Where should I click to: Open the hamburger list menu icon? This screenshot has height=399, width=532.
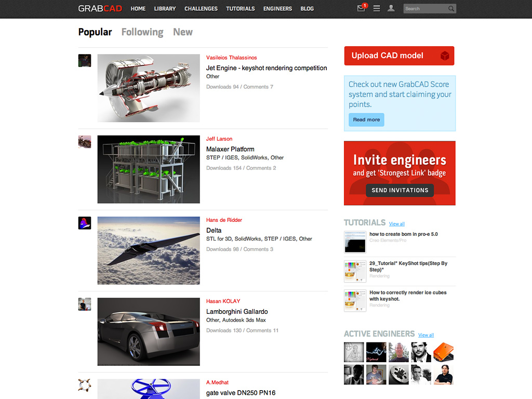tap(377, 9)
